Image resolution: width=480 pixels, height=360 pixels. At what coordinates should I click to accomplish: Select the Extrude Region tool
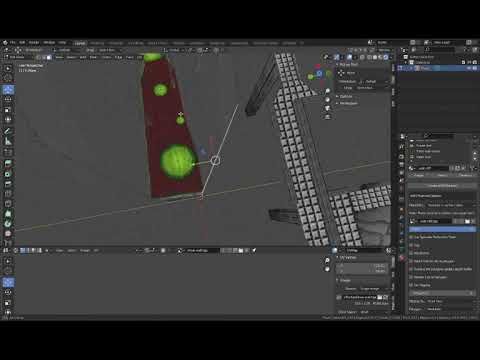click(x=8, y=163)
